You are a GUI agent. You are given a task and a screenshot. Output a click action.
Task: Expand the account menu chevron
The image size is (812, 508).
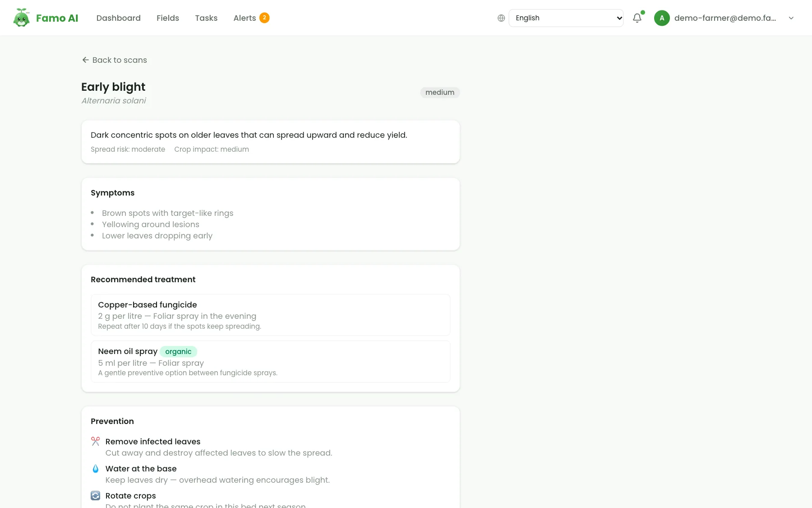791,18
